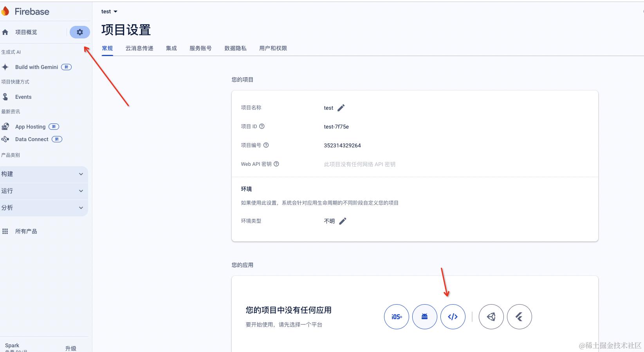Viewport: 644px width, 352px height.
Task: Click the Firebase flame logo
Action: pos(5,11)
